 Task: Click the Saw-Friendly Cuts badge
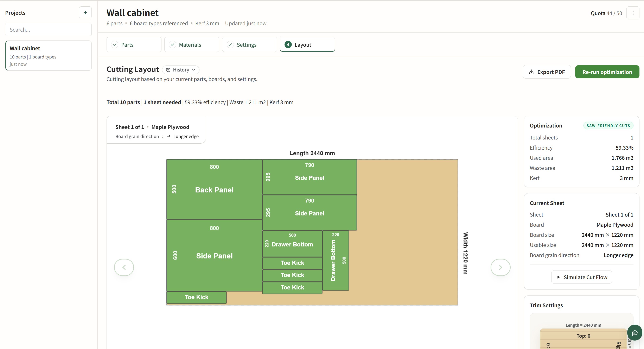pyautogui.click(x=608, y=126)
